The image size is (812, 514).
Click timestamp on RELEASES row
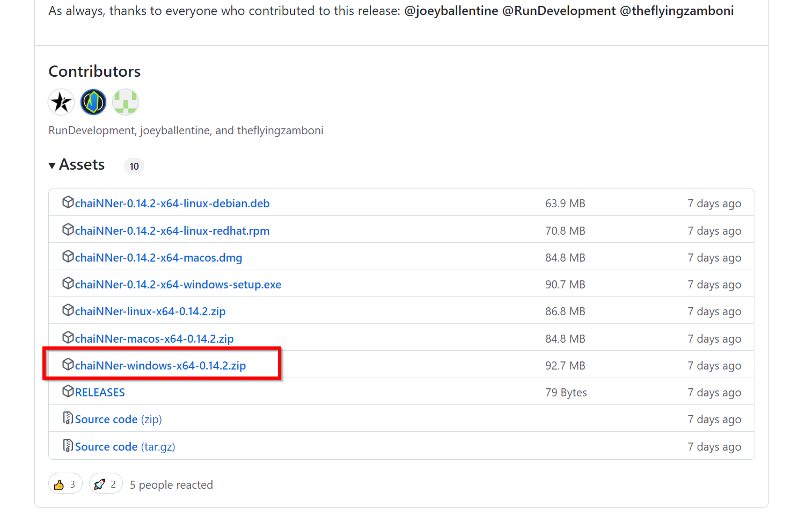tap(714, 393)
